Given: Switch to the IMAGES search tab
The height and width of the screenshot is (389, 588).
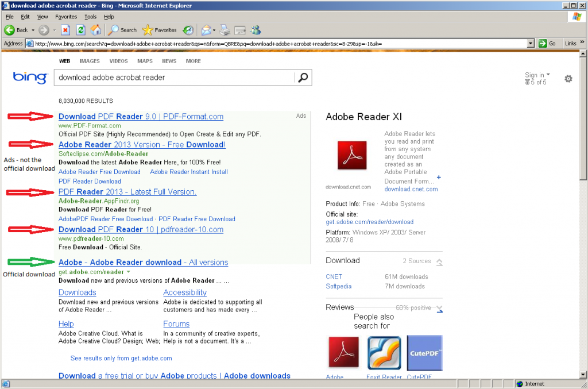Looking at the screenshot, I should pyautogui.click(x=90, y=61).
